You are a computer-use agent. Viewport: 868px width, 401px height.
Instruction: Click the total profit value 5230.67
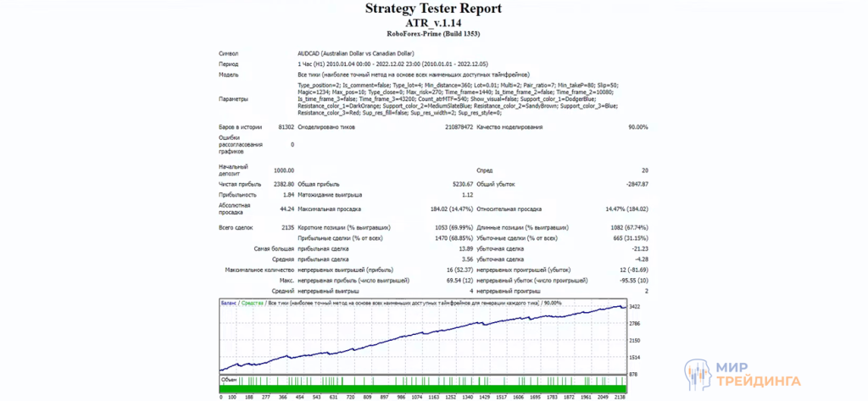click(x=461, y=183)
